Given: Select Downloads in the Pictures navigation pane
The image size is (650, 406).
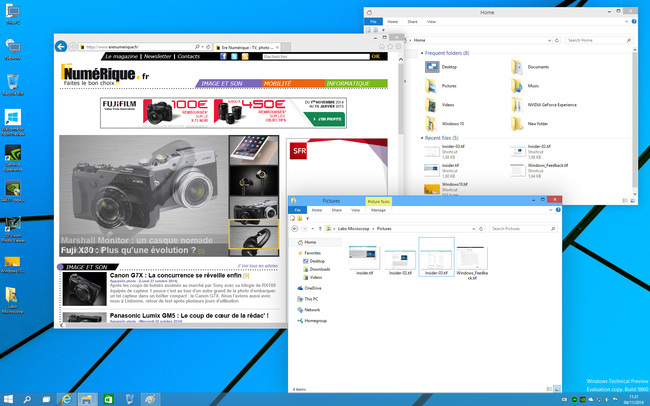Looking at the screenshot, I should click(317, 269).
